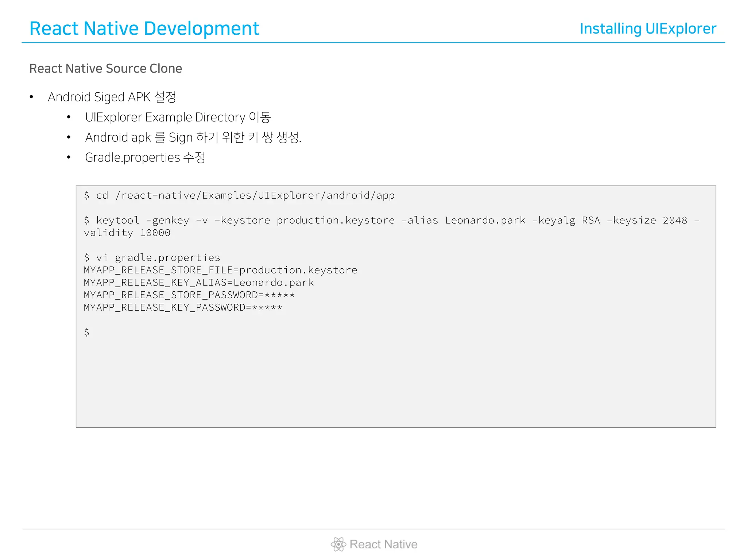The image size is (747, 560).
Task: Click the React Native footer text
Action: click(x=383, y=544)
